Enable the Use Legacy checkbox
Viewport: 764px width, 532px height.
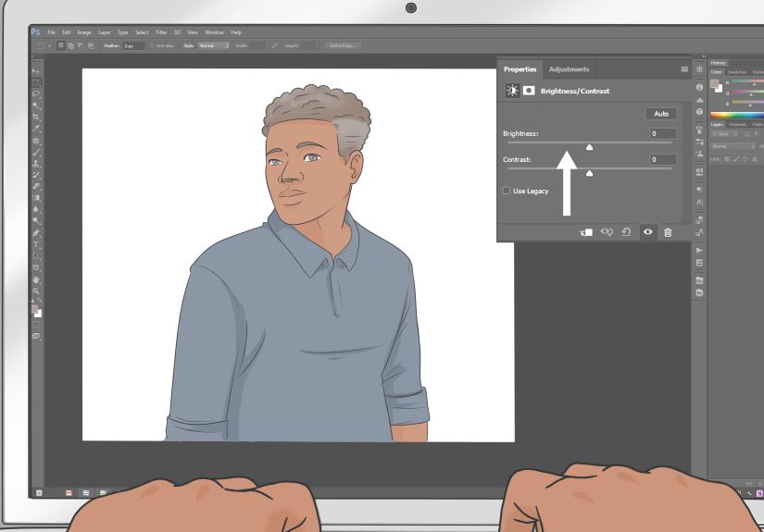pyautogui.click(x=507, y=191)
